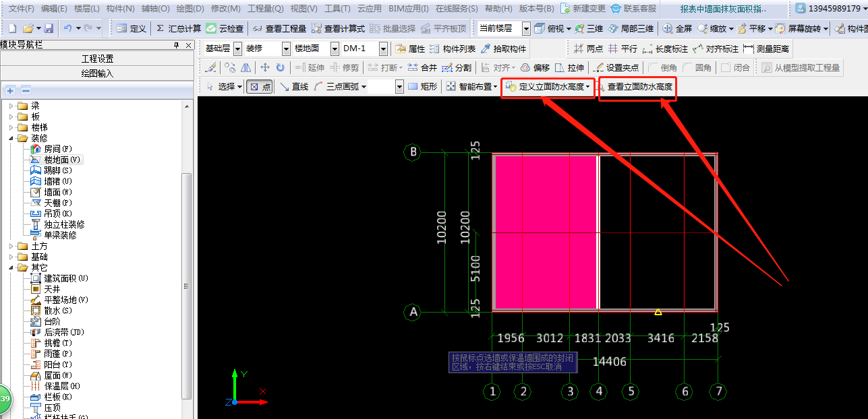
Task: Click 汇总计算 summary calculation
Action: tap(179, 29)
